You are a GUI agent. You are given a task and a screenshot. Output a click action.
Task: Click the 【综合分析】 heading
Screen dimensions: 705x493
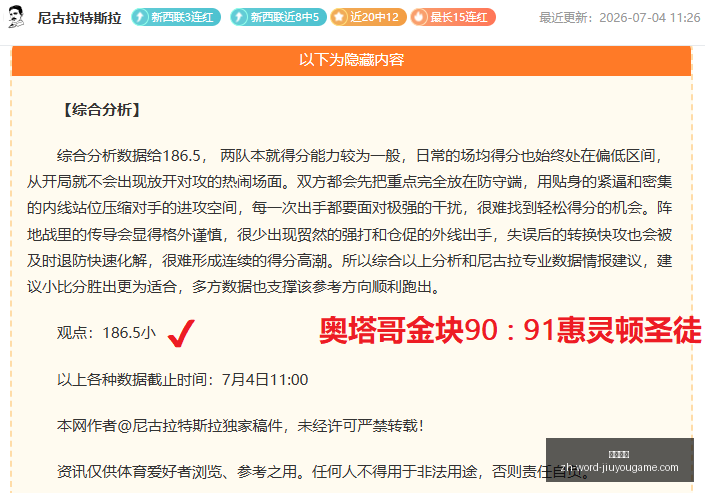tap(102, 109)
